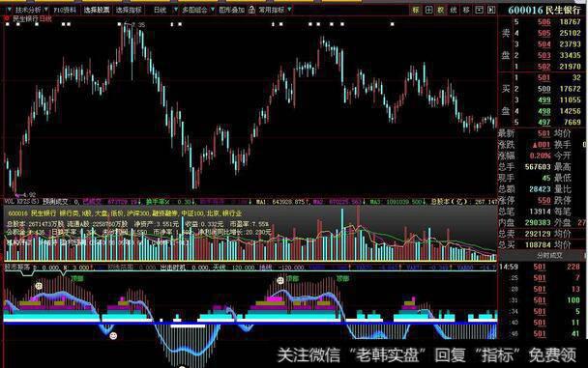
Task: Click 选择股票 in the toolbar
Action: pyautogui.click(x=97, y=10)
